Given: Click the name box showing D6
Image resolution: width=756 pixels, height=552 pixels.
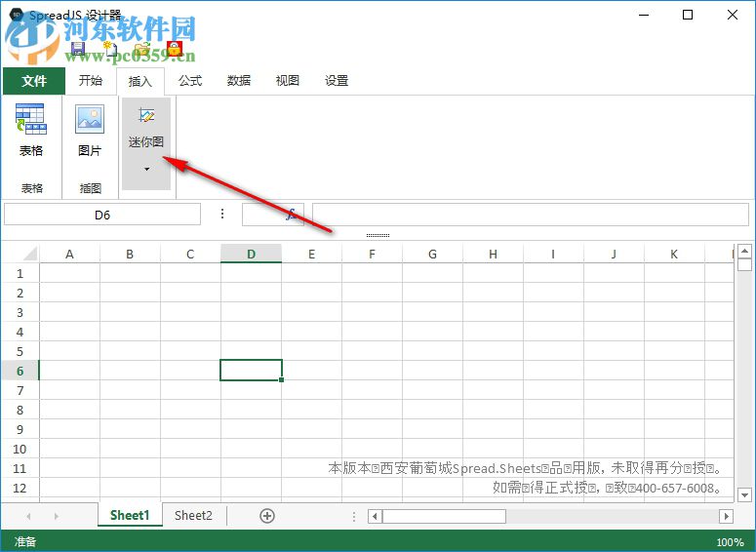Looking at the screenshot, I should [x=102, y=215].
